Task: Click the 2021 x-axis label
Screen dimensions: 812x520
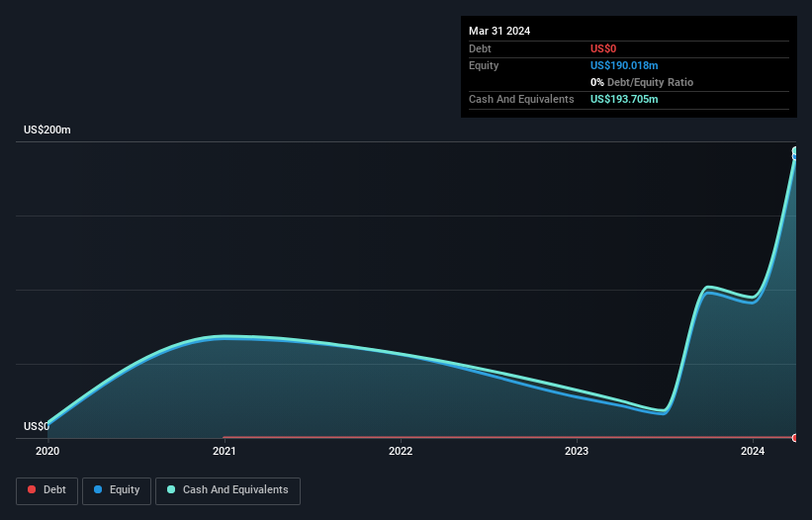Action: (x=225, y=451)
